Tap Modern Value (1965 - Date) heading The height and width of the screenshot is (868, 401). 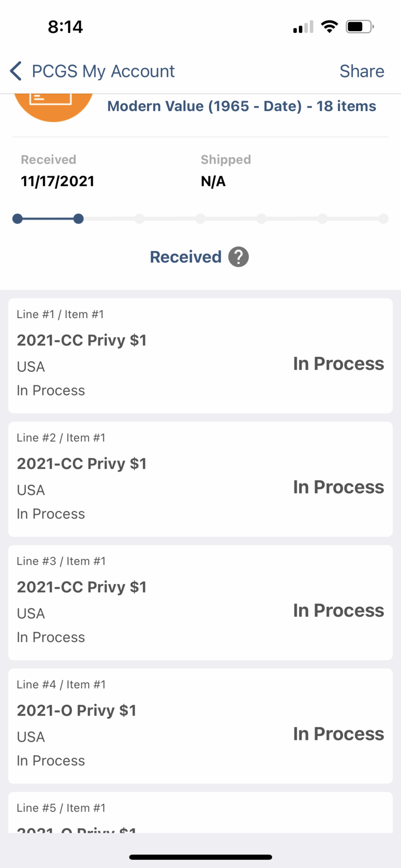[x=241, y=106]
